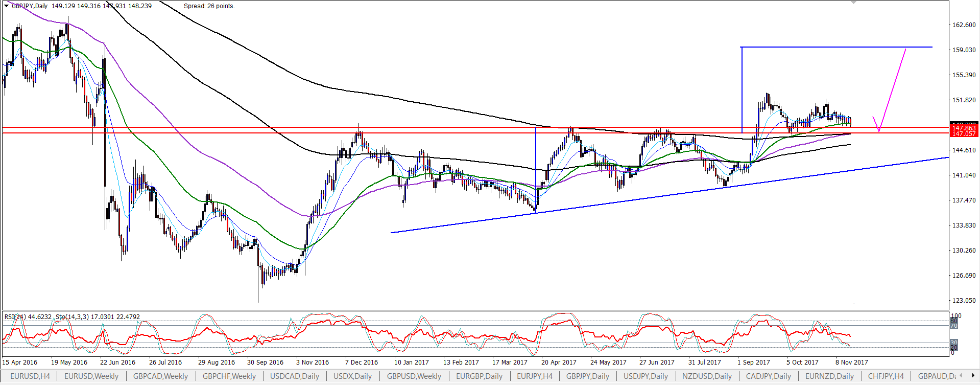Click the 10 Jan 2017 date label
Image resolution: width=980 pixels, height=385 pixels.
tap(412, 363)
